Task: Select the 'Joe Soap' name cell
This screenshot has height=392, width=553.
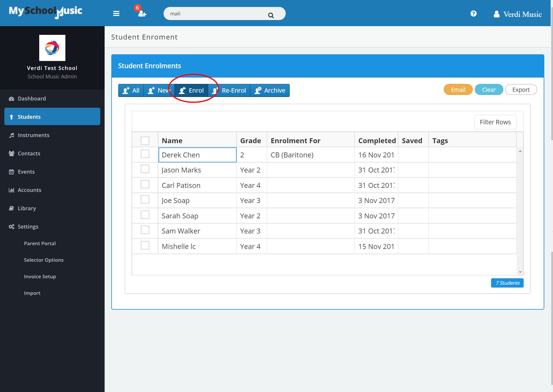Action: pyautogui.click(x=197, y=200)
